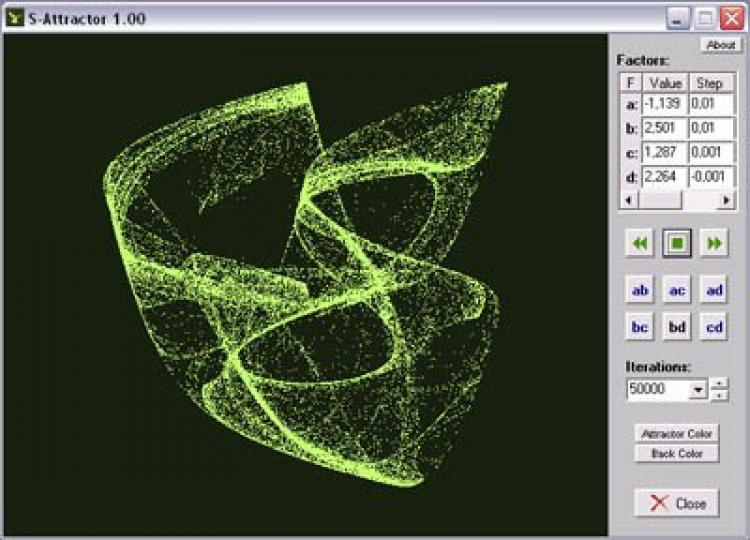Viewport: 750px width, 540px height.
Task: Click row label a: in factors table
Action: pos(631,105)
